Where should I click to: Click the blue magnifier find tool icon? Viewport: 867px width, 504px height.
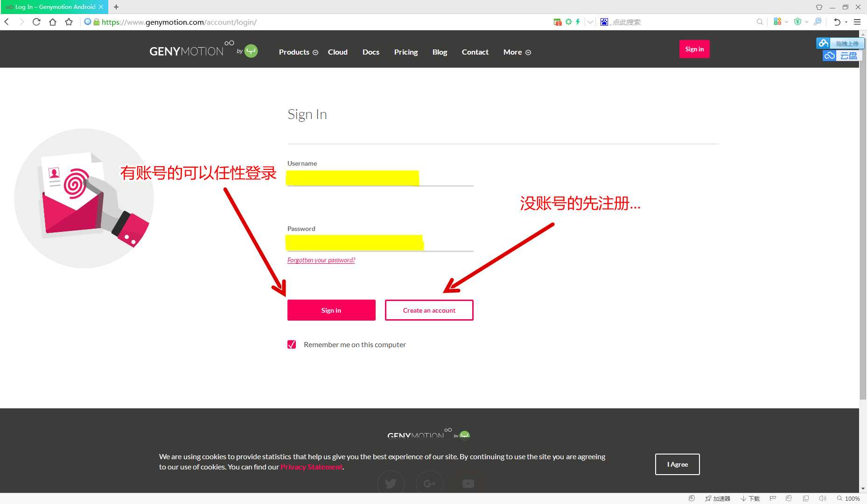(x=818, y=21)
